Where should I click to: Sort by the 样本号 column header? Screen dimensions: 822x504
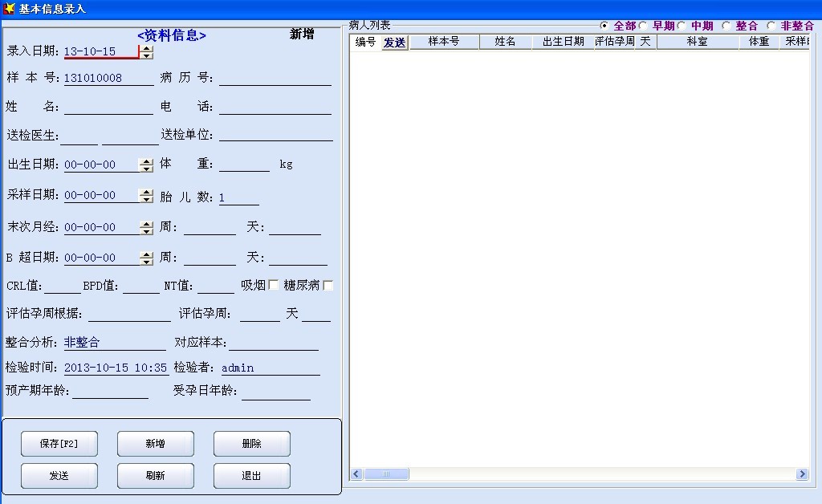(444, 42)
